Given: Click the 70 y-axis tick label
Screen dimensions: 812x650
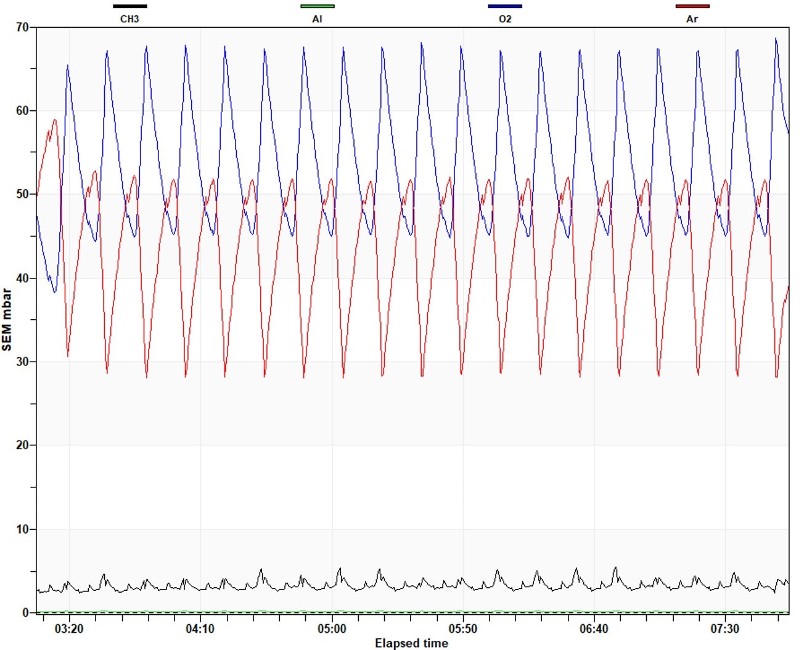Looking at the screenshot, I should (x=22, y=27).
